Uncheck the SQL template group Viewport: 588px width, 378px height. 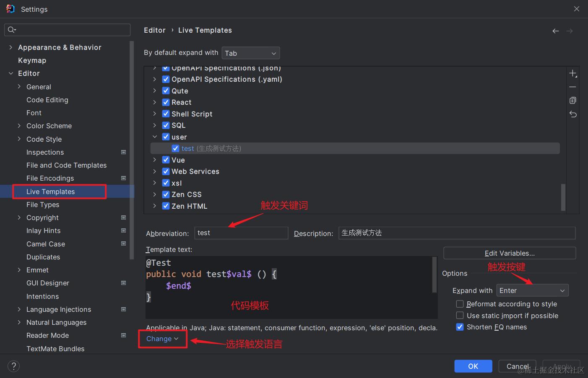pos(166,125)
